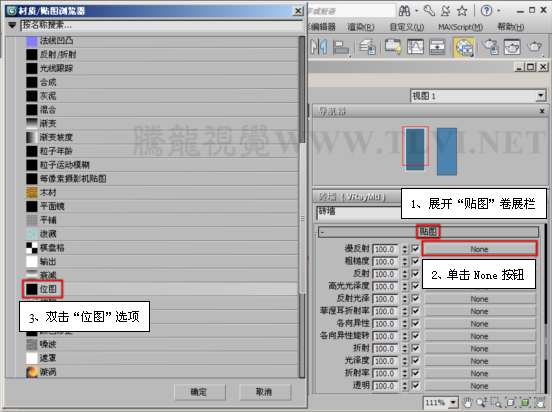Click the 按名称搜索 search field
Image resolution: width=552 pixels, height=412 pixels.
(x=162, y=25)
